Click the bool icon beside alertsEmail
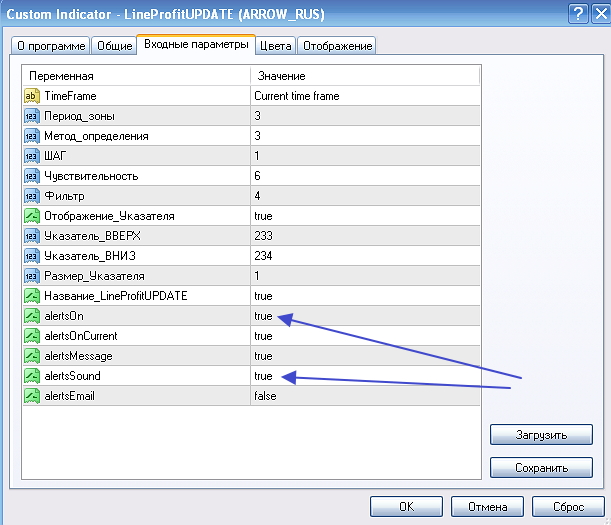The height and width of the screenshot is (525, 611). click(32, 396)
